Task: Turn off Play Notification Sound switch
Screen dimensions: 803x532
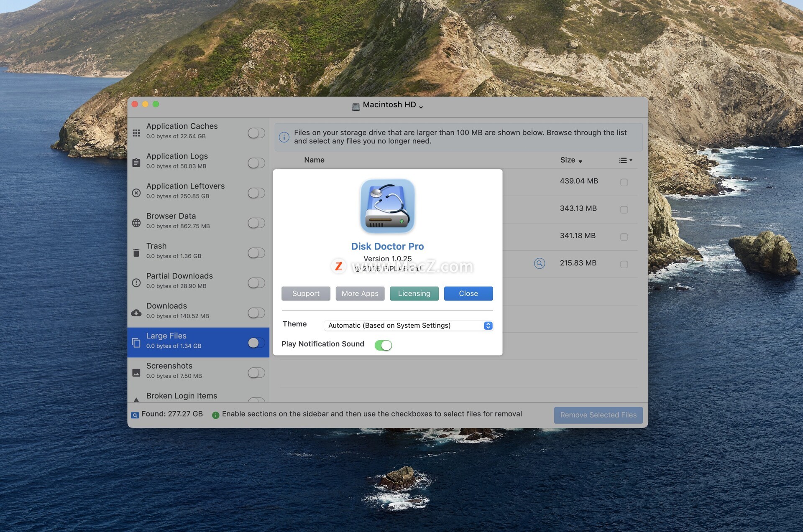Action: [383, 345]
